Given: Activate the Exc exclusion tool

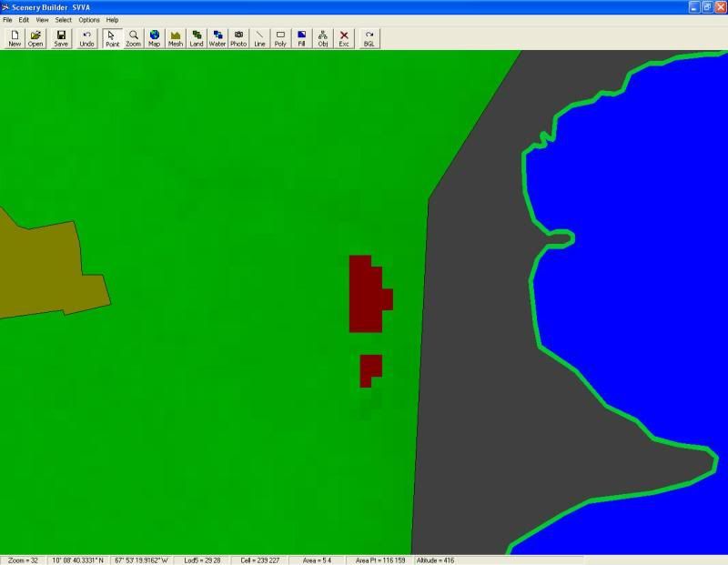Looking at the screenshot, I should click(x=343, y=36).
